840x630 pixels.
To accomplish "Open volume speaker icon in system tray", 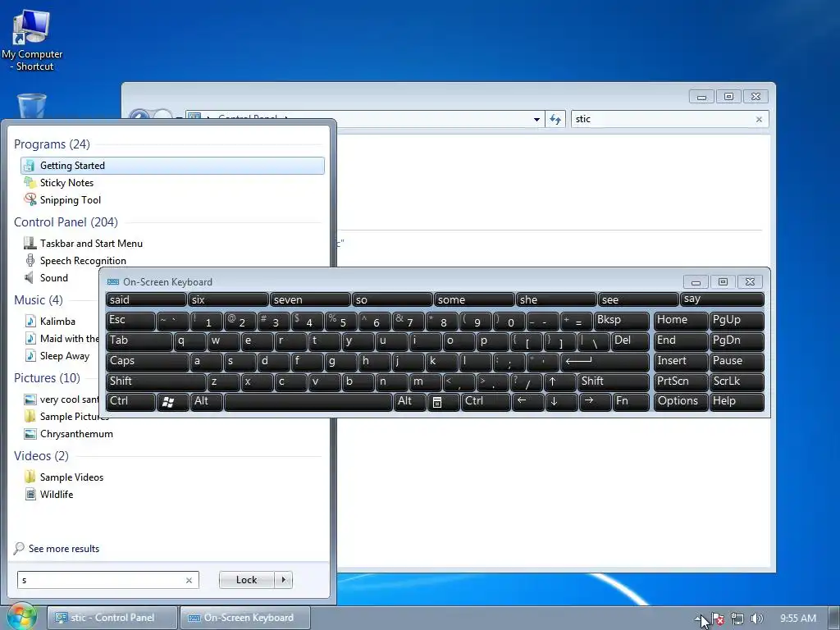I will pos(756,619).
